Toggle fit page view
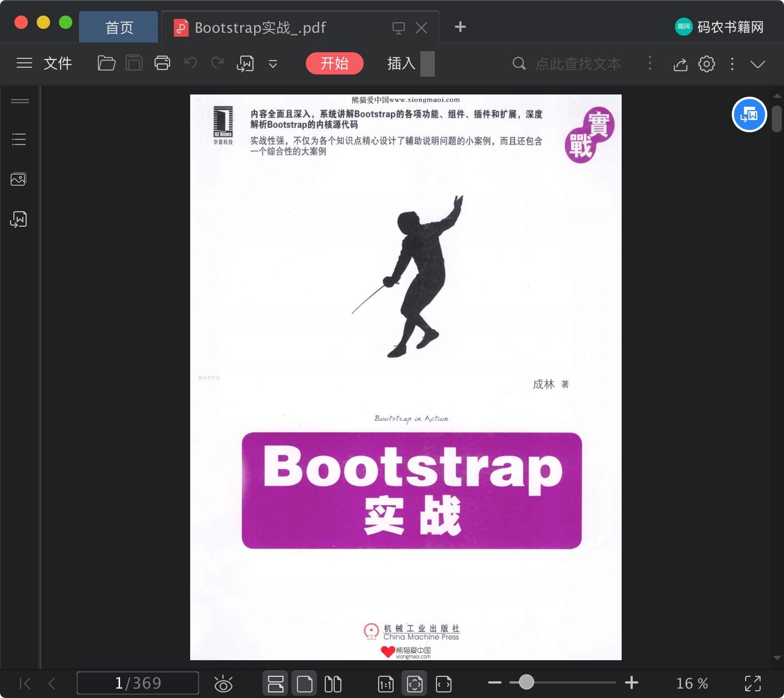This screenshot has width=784, height=698. [x=415, y=684]
